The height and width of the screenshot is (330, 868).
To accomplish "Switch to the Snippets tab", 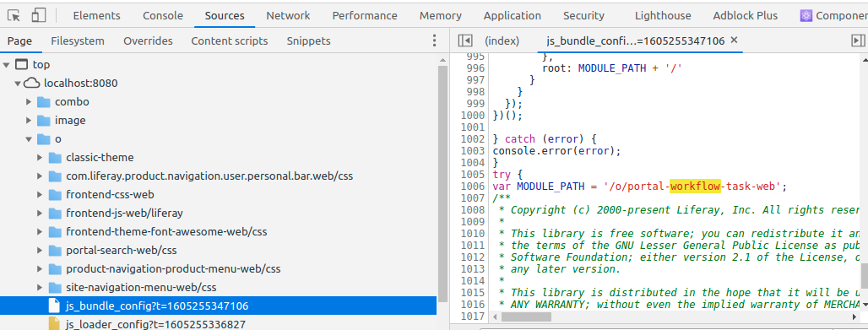I will point(308,41).
